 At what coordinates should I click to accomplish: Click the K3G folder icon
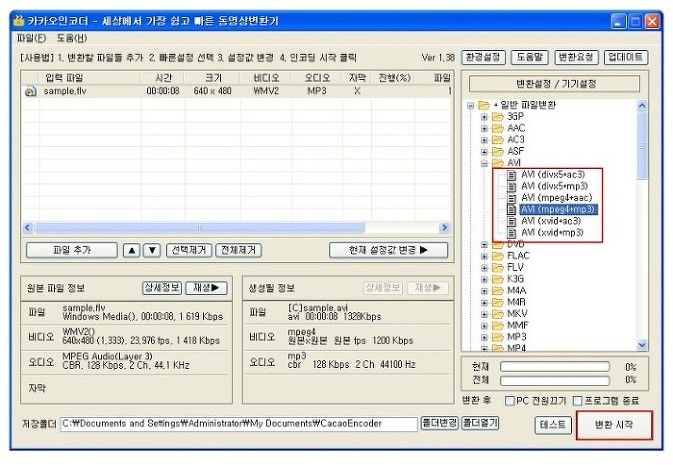(x=497, y=280)
